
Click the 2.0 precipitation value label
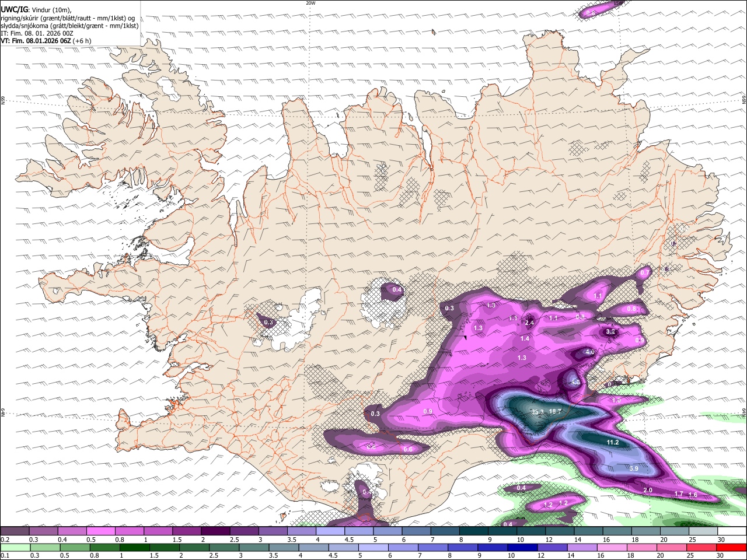(x=648, y=490)
